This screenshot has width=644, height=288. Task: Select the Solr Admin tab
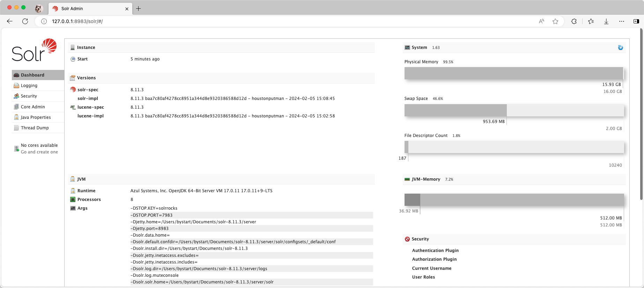(x=90, y=9)
